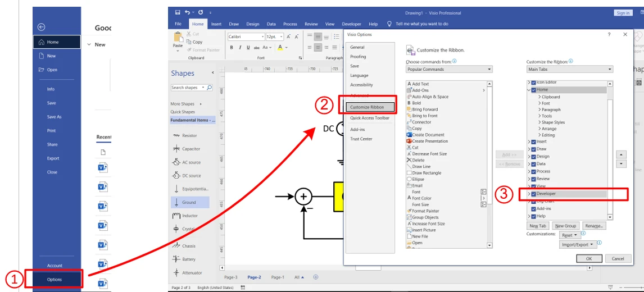The height and width of the screenshot is (292, 644).
Task: Open the Choose commands from dropdown
Action: (x=449, y=70)
